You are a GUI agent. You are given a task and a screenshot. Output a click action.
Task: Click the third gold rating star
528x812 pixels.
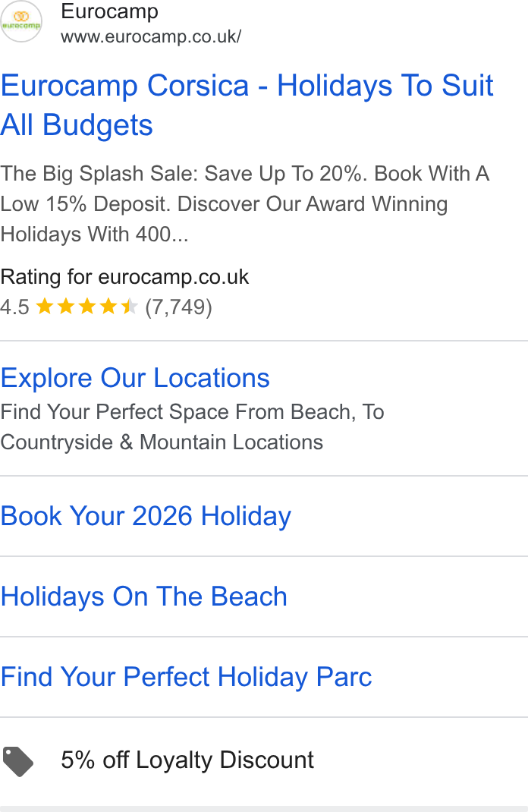click(x=87, y=307)
